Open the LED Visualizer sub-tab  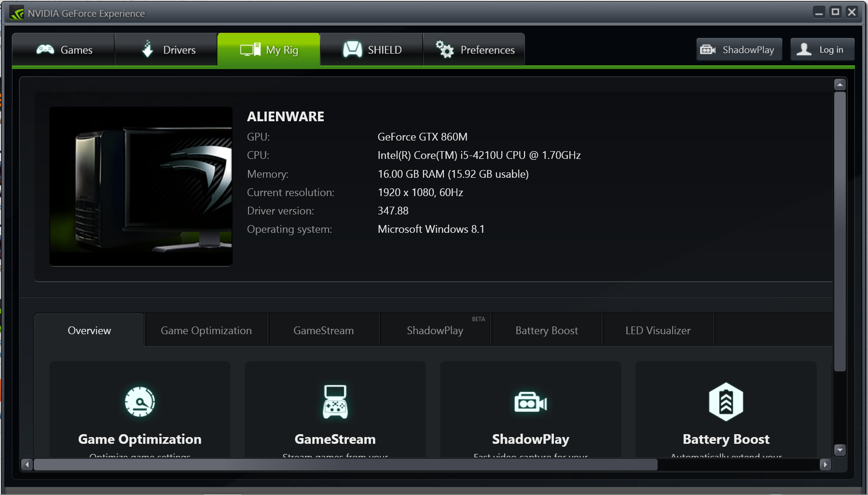click(658, 330)
